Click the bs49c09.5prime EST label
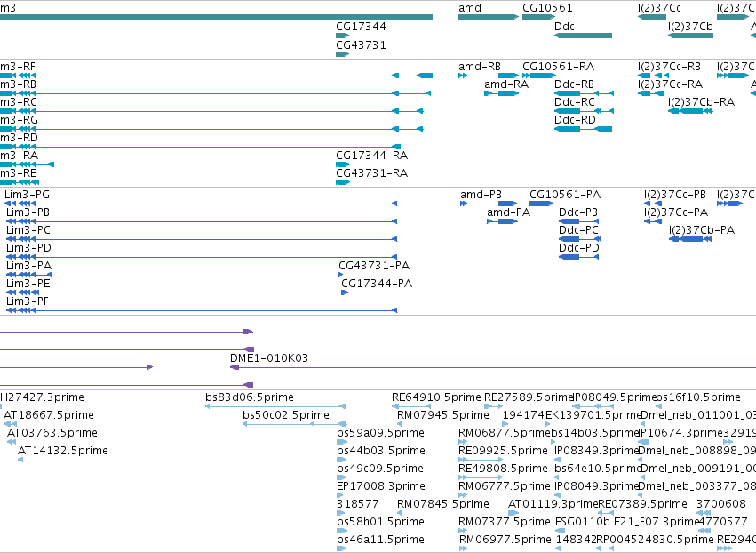Image resolution: width=756 pixels, height=553 pixels. 380,469
